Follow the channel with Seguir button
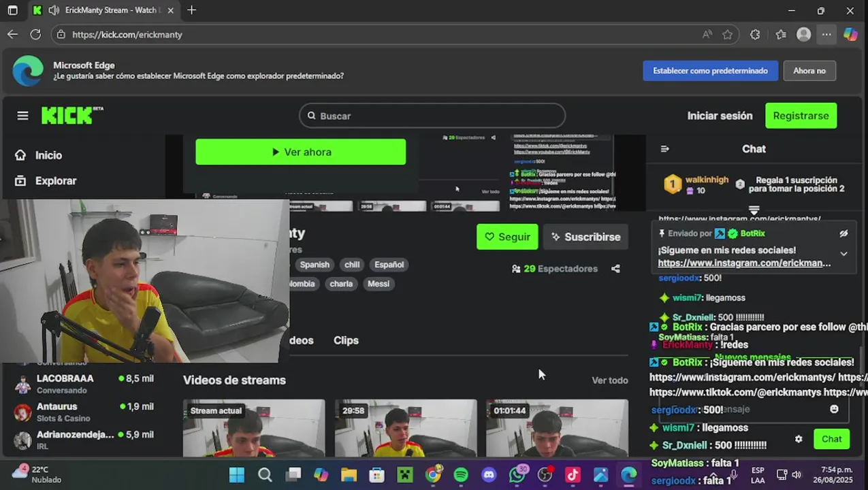The width and height of the screenshot is (868, 490). 507,237
